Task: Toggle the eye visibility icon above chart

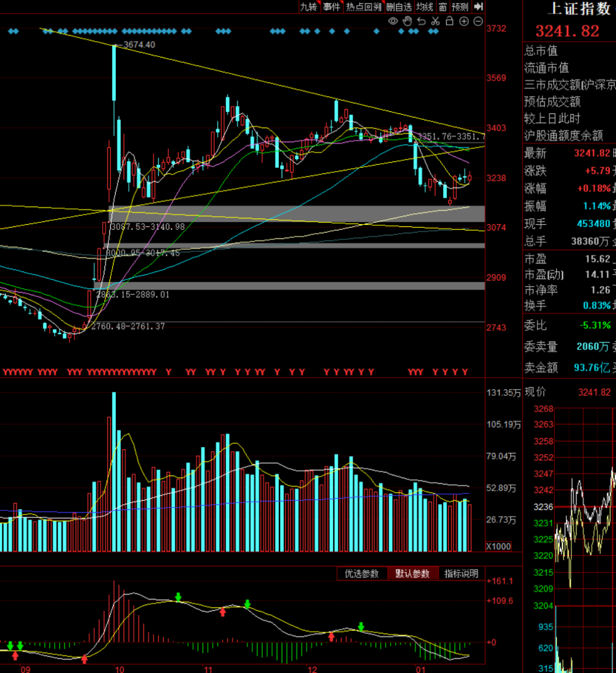Action: click(393, 22)
